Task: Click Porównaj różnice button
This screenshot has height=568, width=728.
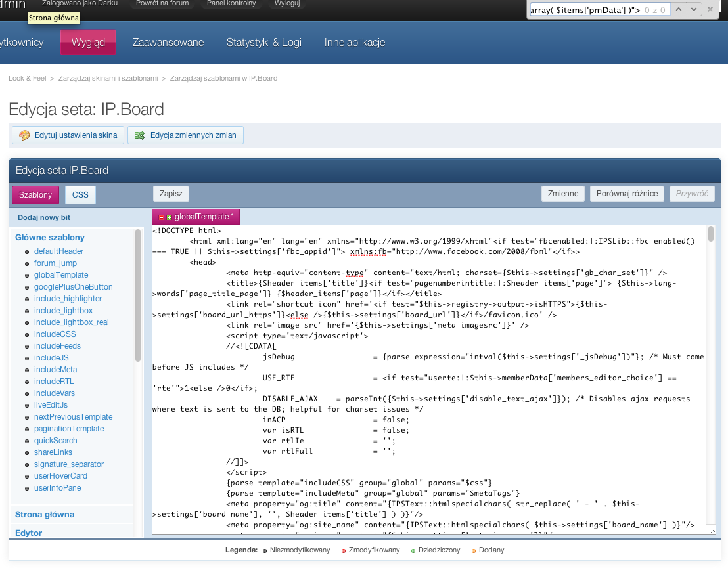Action: (x=627, y=194)
